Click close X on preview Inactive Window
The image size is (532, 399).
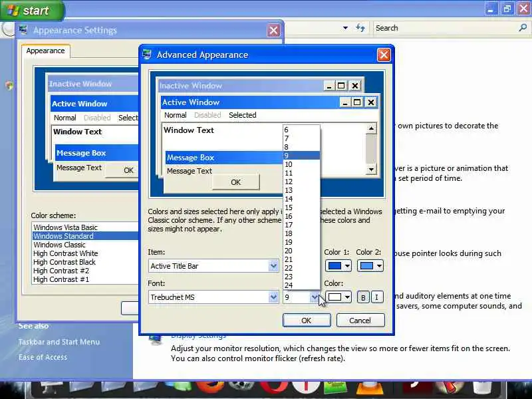(355, 86)
